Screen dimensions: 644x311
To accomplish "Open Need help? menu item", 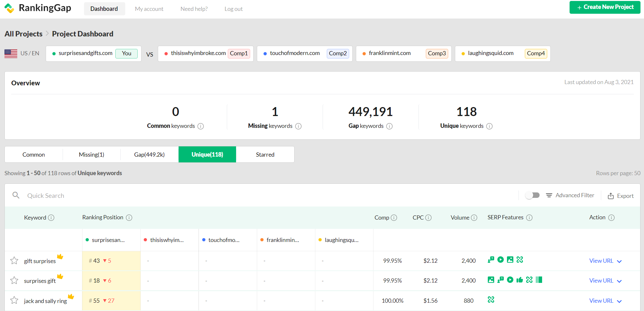I will click(x=194, y=9).
